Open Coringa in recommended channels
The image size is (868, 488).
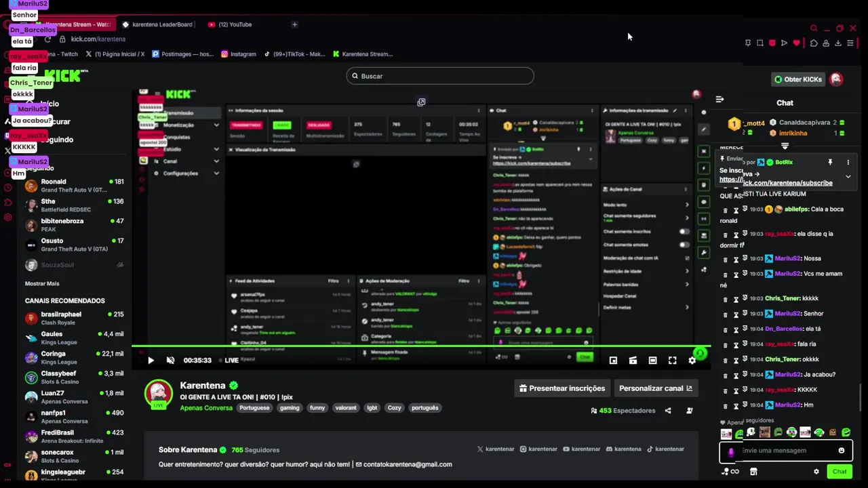pos(75,357)
